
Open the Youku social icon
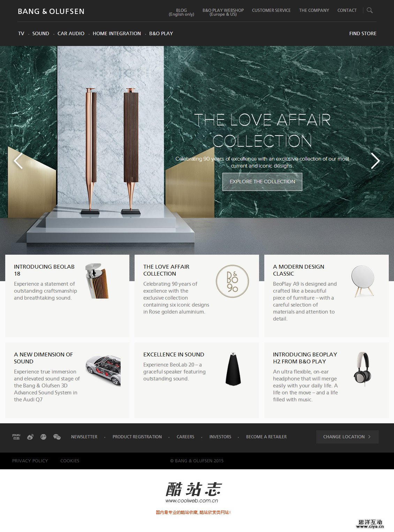[16, 437]
